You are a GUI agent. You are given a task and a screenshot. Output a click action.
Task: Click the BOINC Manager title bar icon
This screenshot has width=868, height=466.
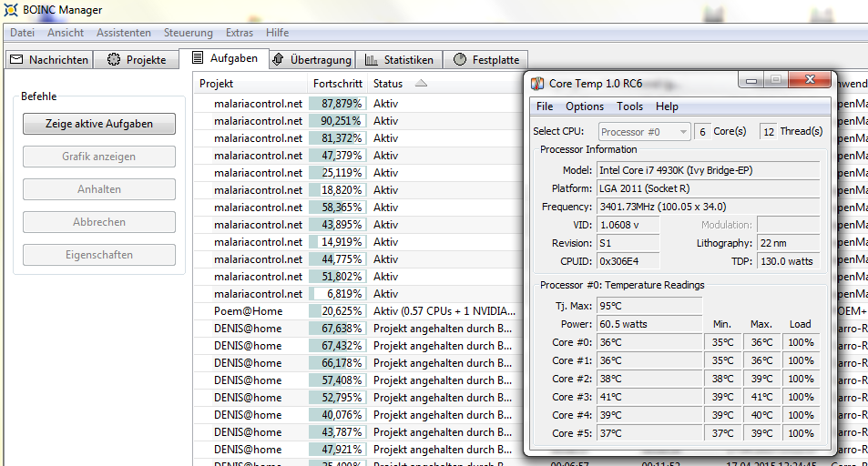pyautogui.click(x=11, y=9)
